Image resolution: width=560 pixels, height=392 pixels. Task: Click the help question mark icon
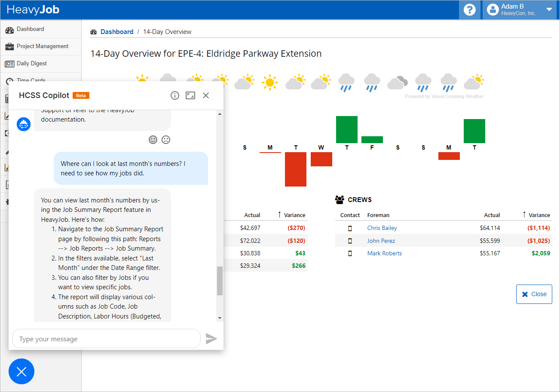pos(470,10)
